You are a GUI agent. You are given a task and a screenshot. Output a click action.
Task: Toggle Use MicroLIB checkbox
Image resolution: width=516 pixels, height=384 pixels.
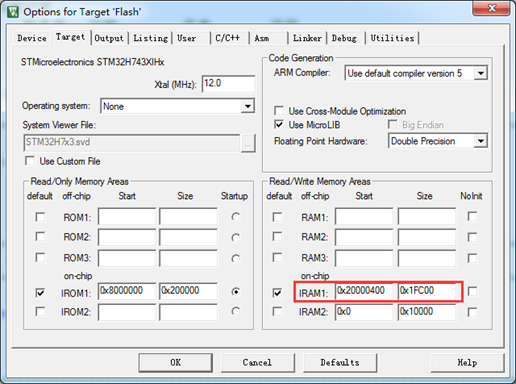[279, 125]
